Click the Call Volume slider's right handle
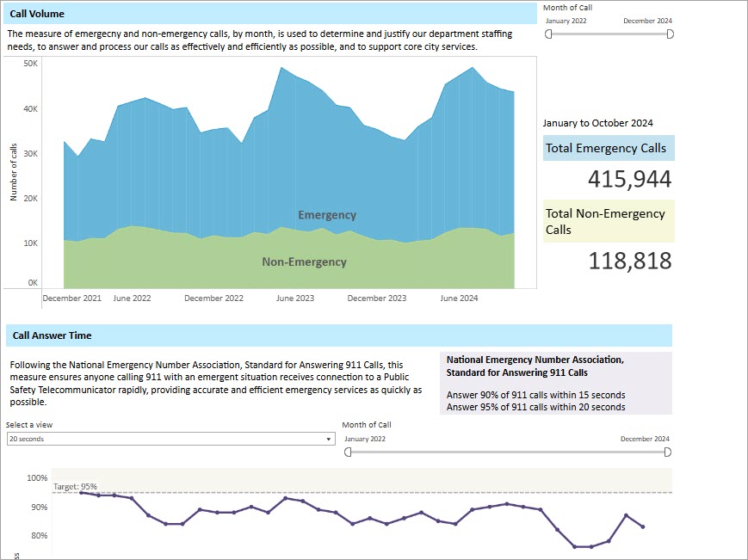748x560 pixels. point(670,34)
